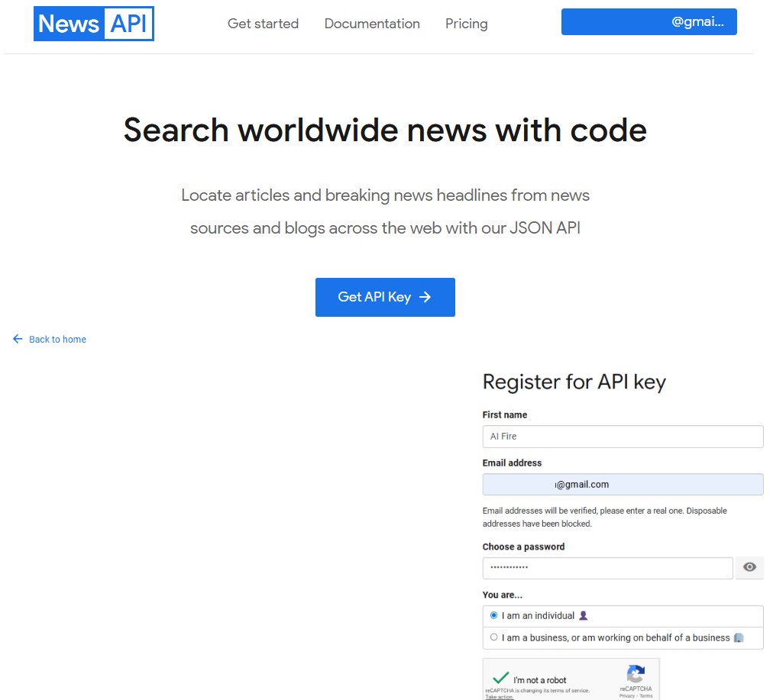773x700 pixels.
Task: Click the Search worldwide news with code heading
Action: tap(385, 130)
